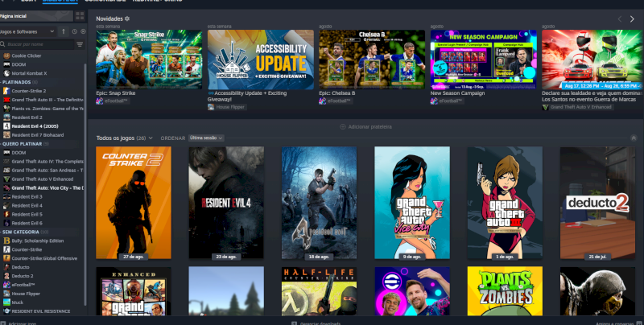This screenshot has height=325, width=644.
Task: Click the Mortal Kombat X sidebar icon
Action: pos(6,73)
